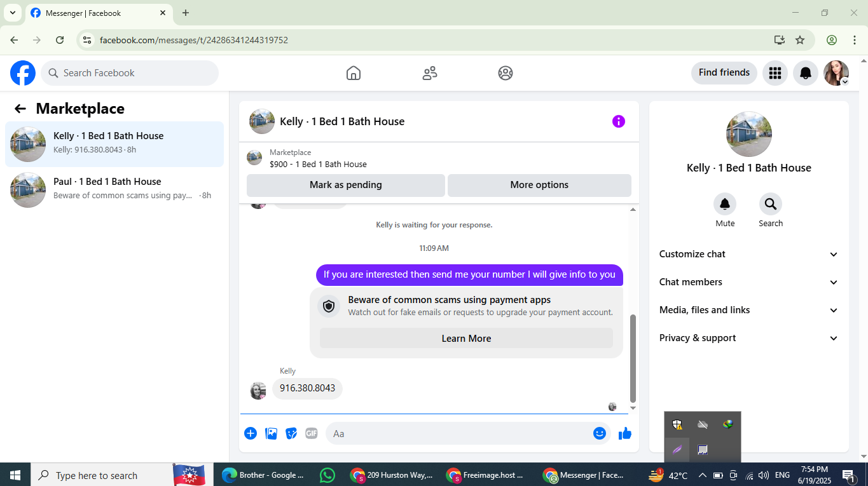868x486 pixels.
Task: Choose a GIF icon
Action: click(311, 433)
